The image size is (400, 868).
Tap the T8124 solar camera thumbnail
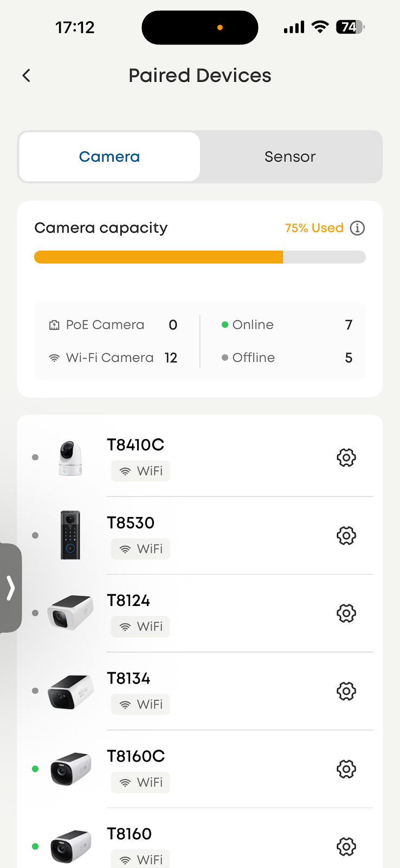pos(70,613)
